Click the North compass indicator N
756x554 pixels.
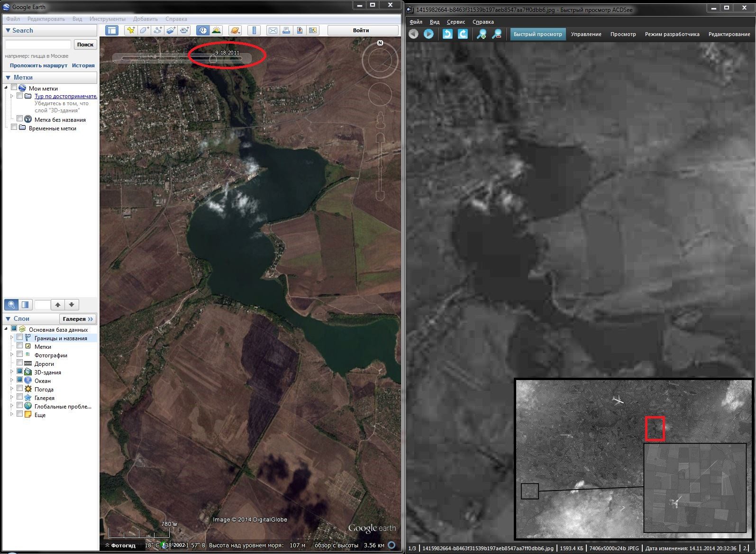click(x=380, y=43)
